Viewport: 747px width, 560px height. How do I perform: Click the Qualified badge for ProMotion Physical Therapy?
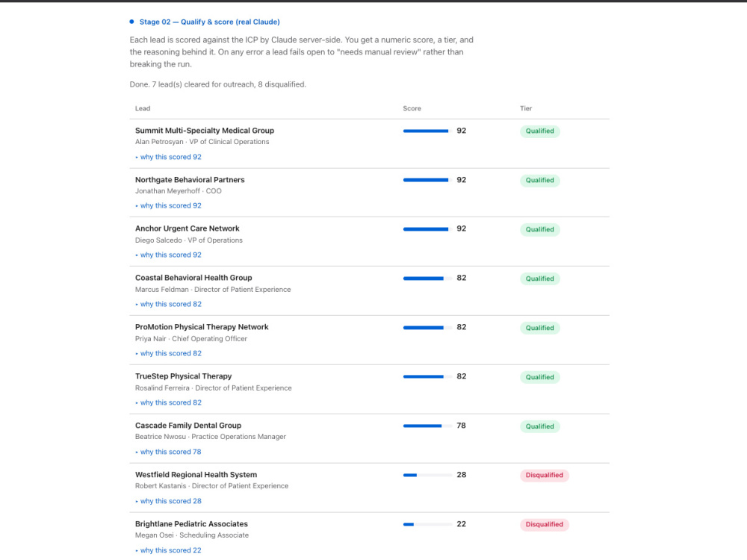pos(540,328)
